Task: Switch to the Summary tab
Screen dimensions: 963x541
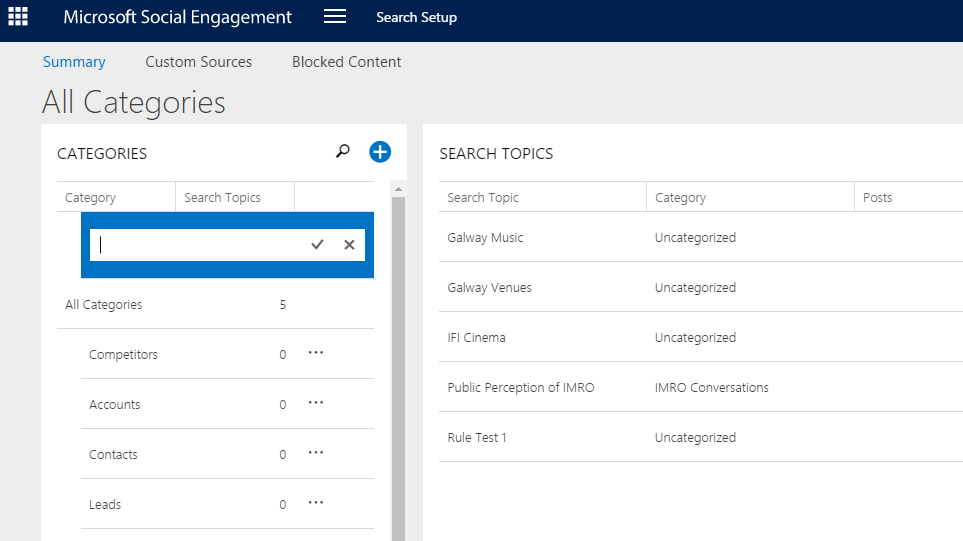Action: (74, 62)
